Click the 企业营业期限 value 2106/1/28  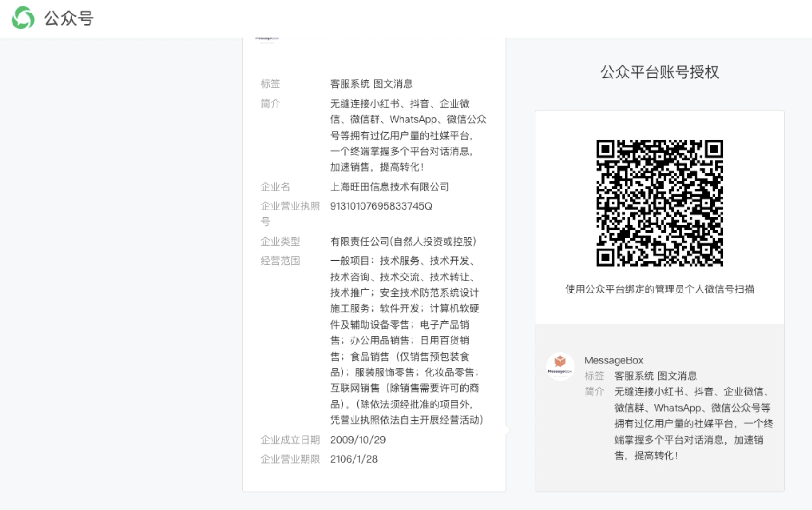(x=354, y=459)
